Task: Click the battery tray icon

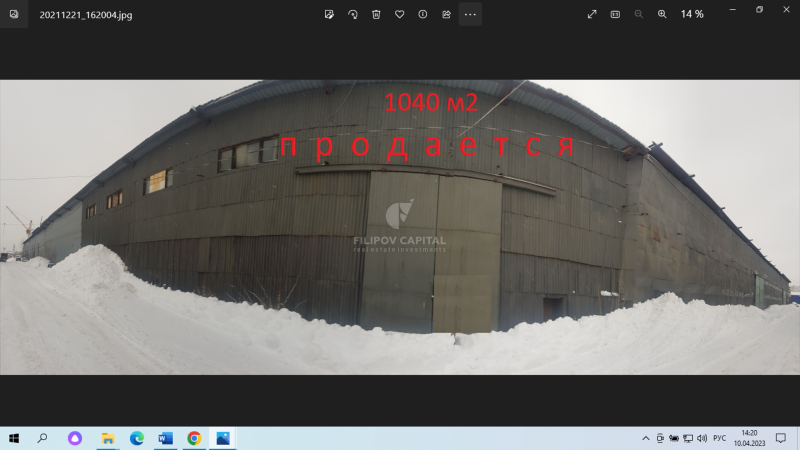Action: 674,438
